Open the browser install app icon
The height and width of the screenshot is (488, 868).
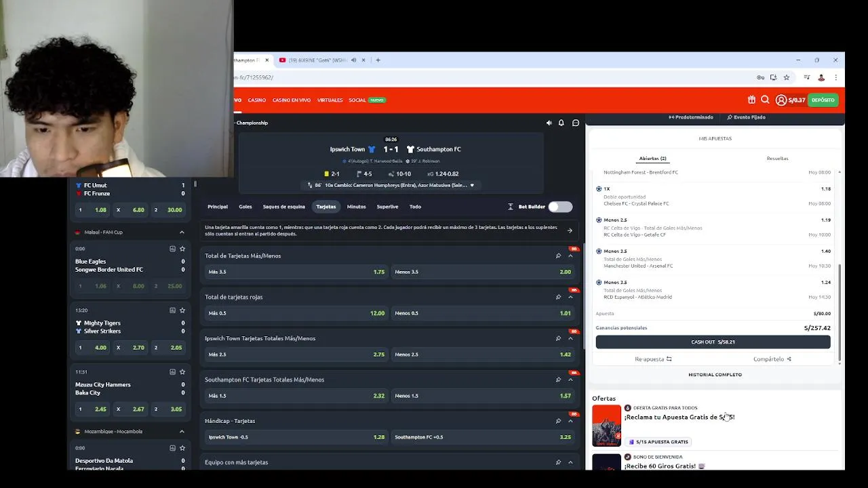[x=773, y=77]
